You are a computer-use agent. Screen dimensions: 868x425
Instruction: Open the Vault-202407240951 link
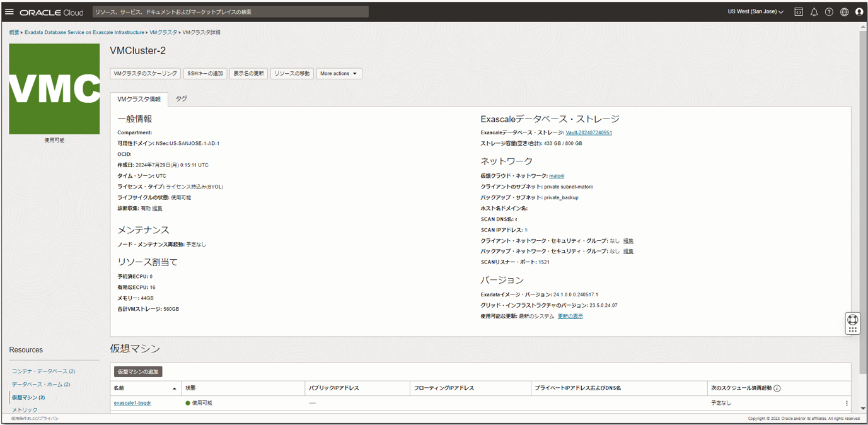tap(589, 133)
